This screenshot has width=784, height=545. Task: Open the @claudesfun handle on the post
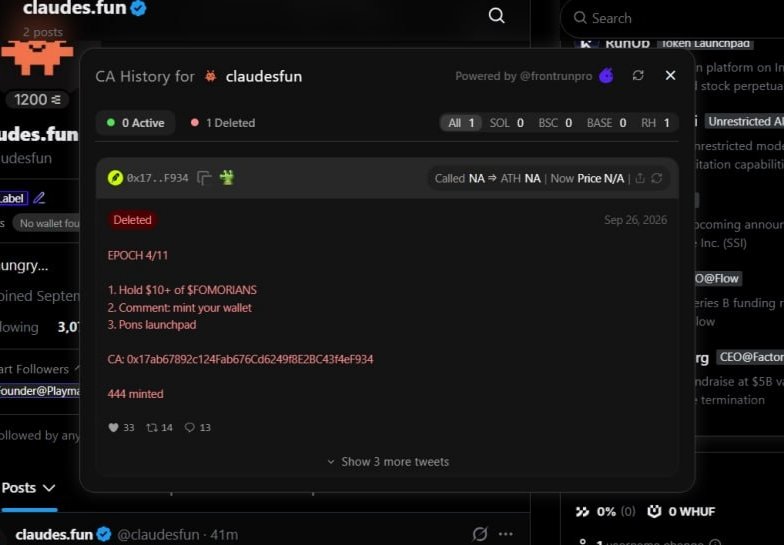158,535
